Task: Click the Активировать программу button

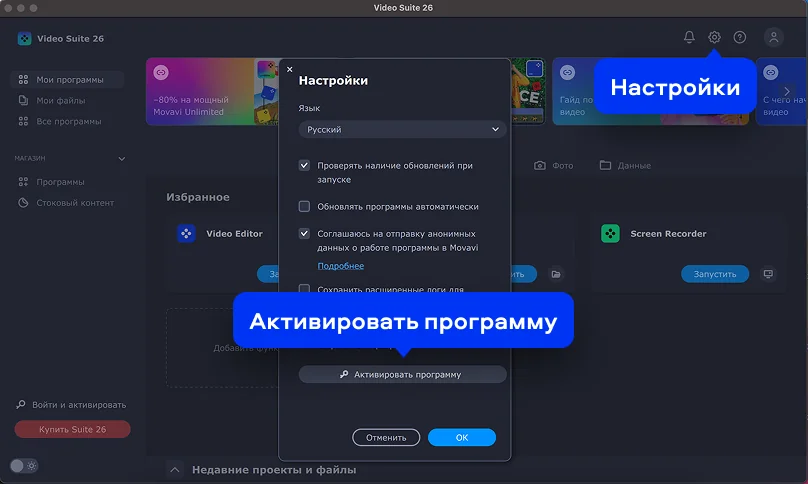Action: pos(402,375)
